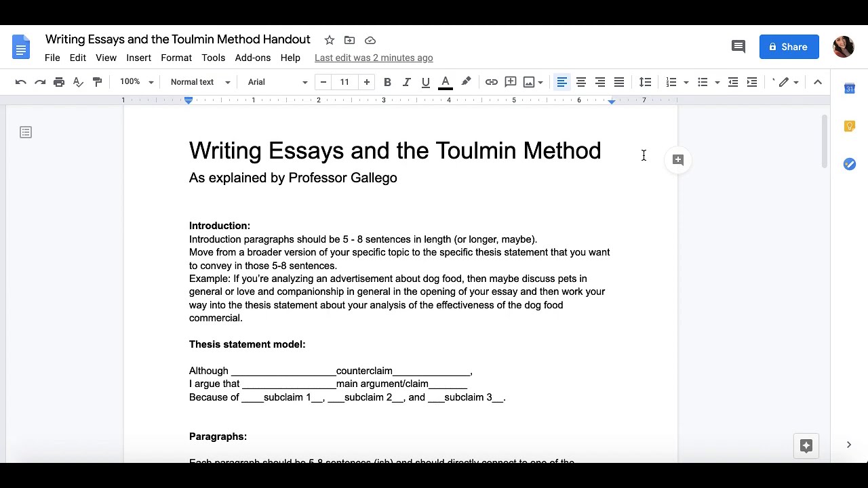Viewport: 868px width, 488px height.
Task: Add comment in page margin
Action: pyautogui.click(x=678, y=160)
